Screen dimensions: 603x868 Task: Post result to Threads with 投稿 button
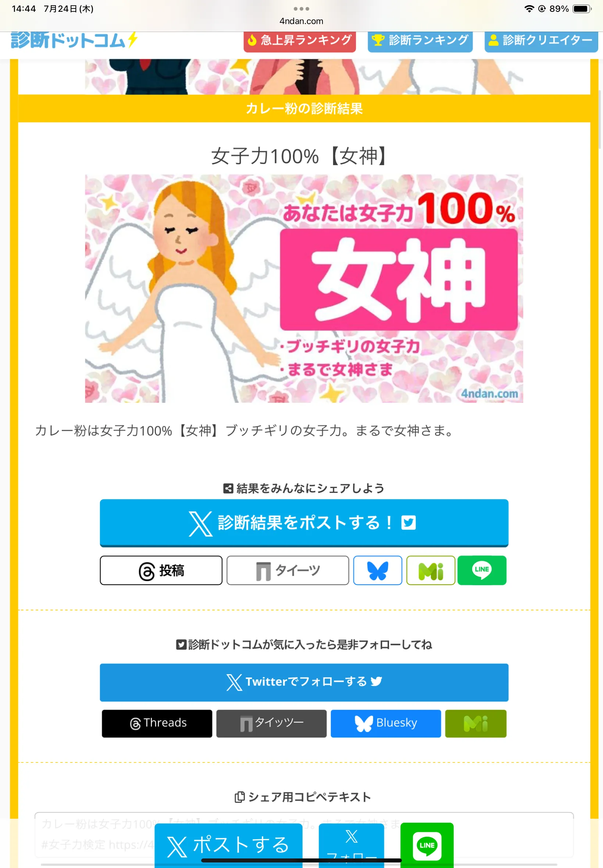(161, 570)
